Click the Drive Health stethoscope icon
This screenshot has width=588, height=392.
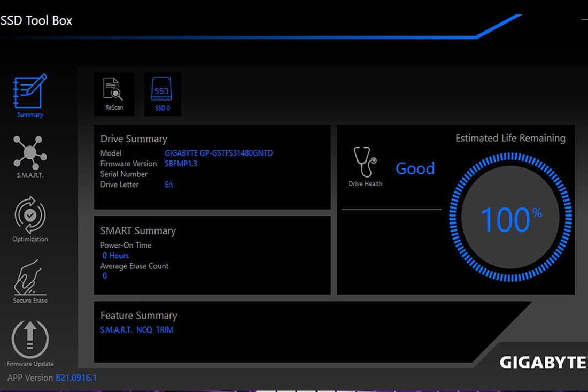click(365, 162)
